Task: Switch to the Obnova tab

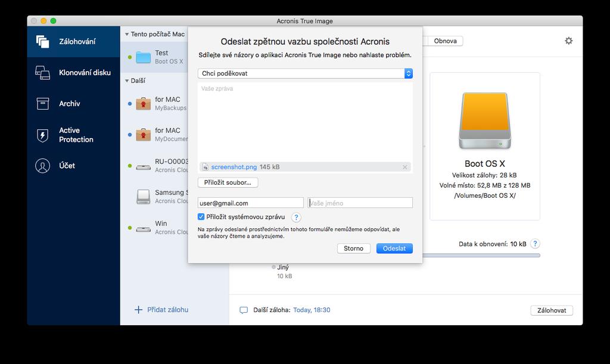Action: [x=445, y=41]
